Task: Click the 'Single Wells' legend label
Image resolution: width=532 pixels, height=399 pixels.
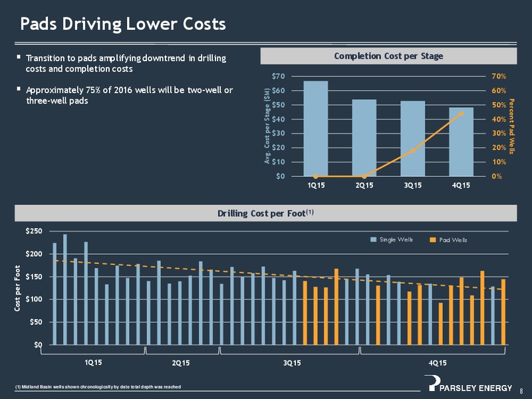Action: pos(396,239)
